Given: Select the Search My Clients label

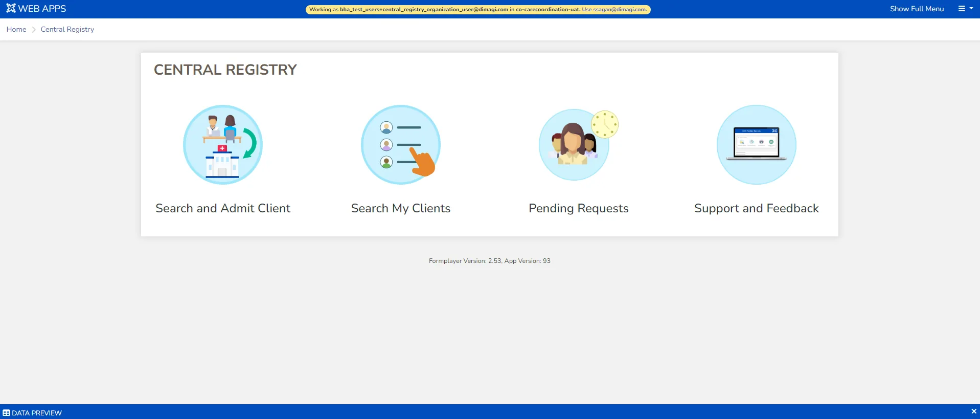Looking at the screenshot, I should 401,208.
